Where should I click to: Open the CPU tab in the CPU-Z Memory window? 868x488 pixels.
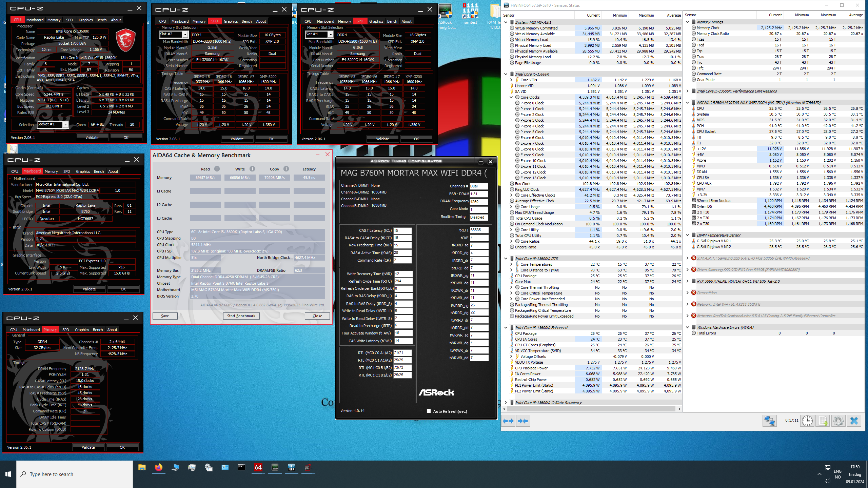coord(14,330)
